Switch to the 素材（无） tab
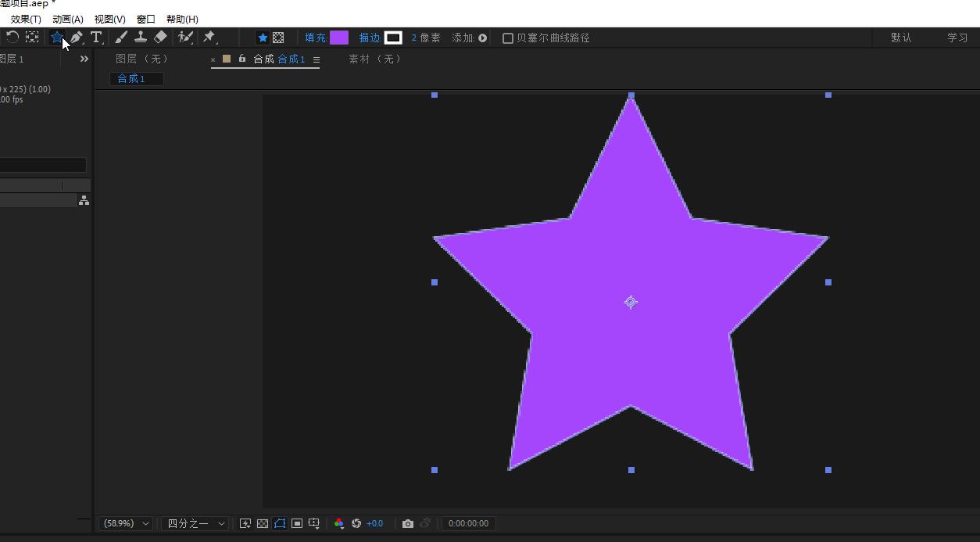This screenshot has height=542, width=980. click(375, 59)
